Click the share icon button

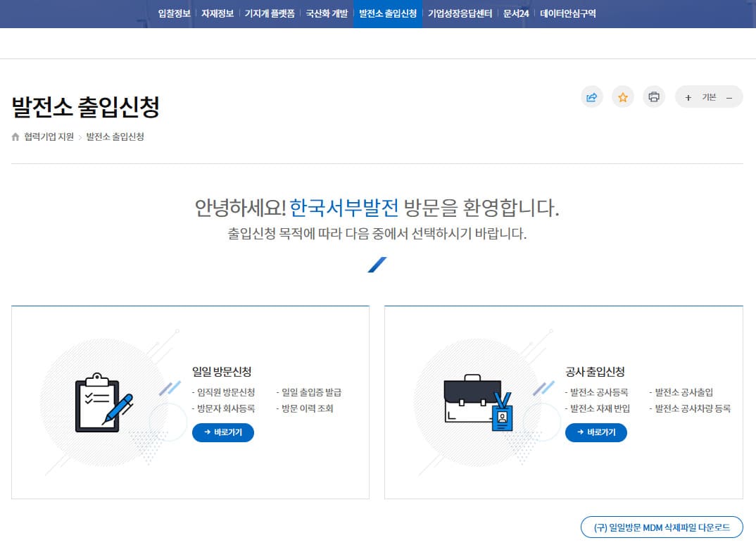tap(591, 97)
